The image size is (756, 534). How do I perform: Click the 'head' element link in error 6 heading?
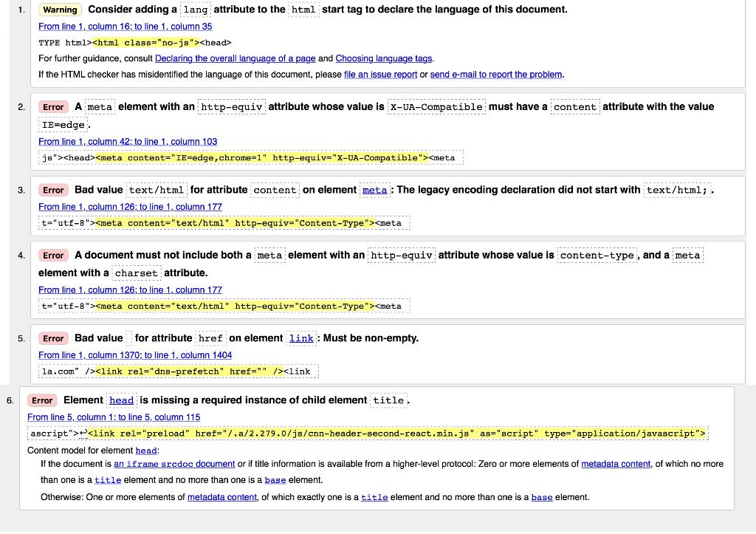click(122, 400)
